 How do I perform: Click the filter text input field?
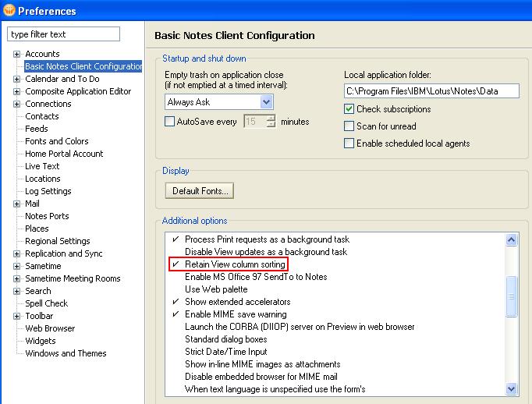coord(64,34)
